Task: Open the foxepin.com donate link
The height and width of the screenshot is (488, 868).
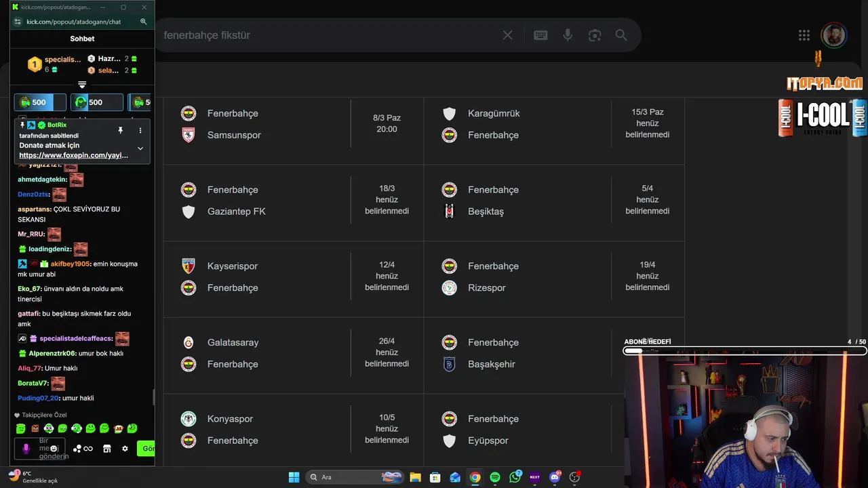Action: point(73,155)
